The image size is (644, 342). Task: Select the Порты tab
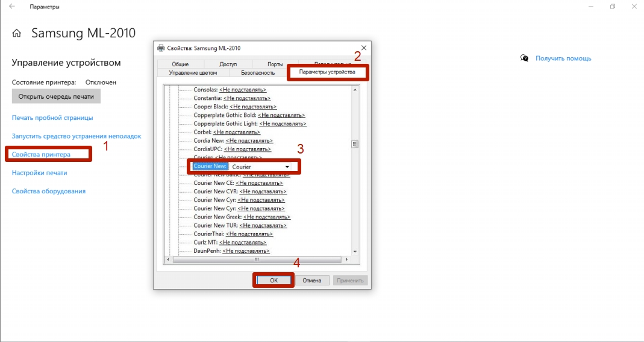275,64
